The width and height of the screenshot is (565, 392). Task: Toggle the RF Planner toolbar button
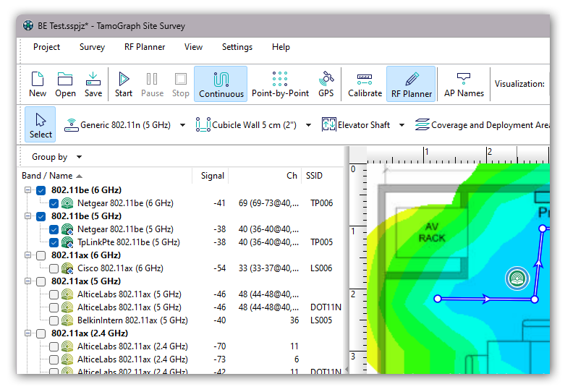(x=411, y=85)
